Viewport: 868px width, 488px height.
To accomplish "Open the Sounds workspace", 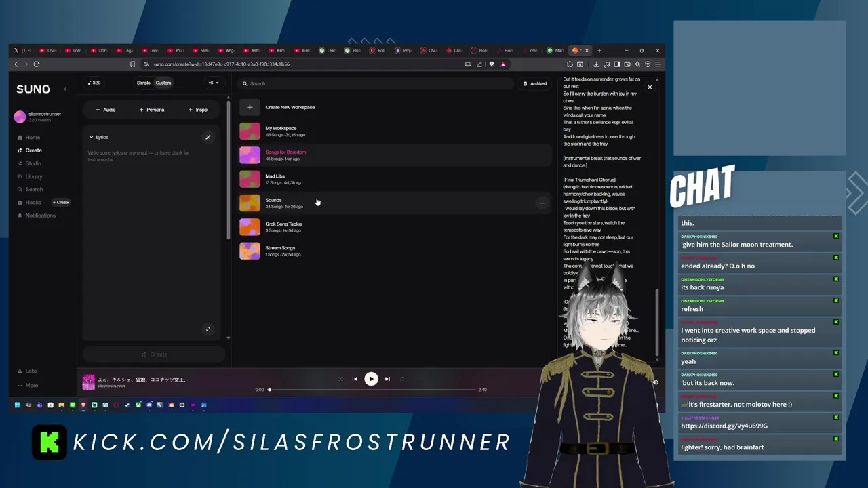I will tap(397, 203).
